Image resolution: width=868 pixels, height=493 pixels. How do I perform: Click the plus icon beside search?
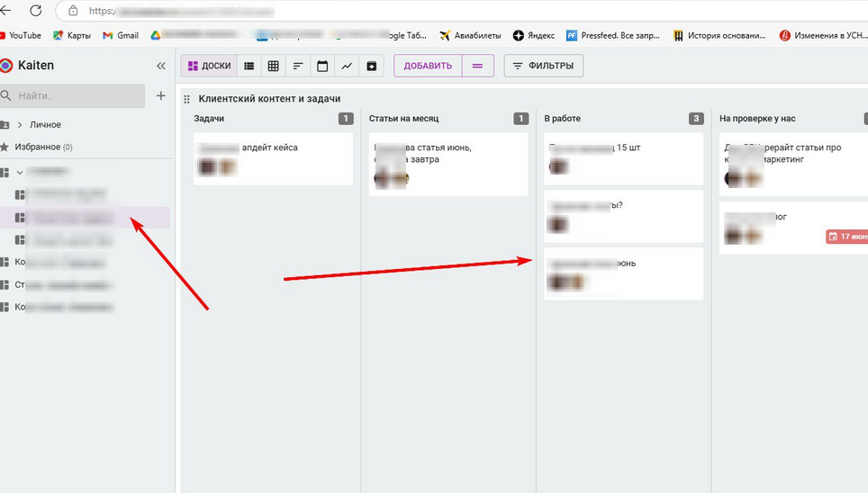[161, 95]
